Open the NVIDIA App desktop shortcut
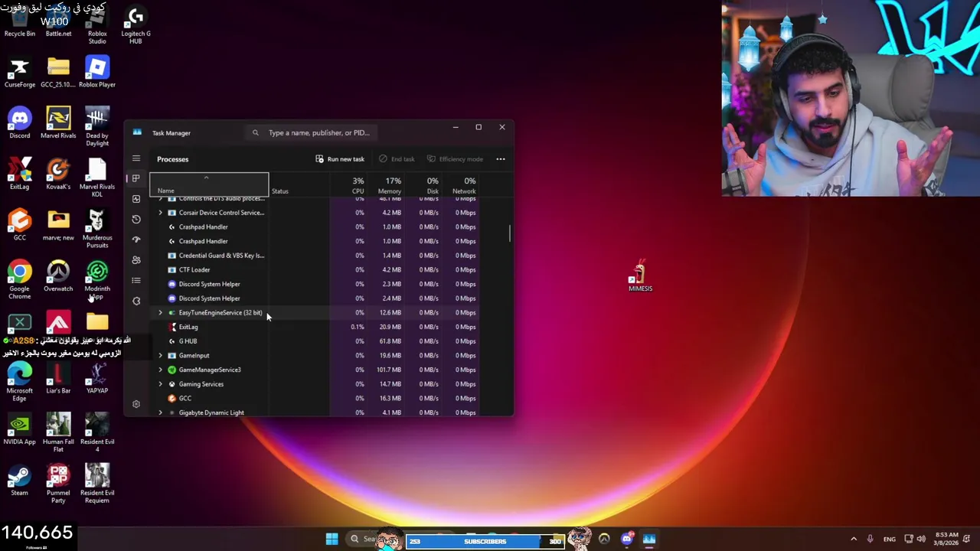Image resolution: width=980 pixels, height=551 pixels. point(20,430)
